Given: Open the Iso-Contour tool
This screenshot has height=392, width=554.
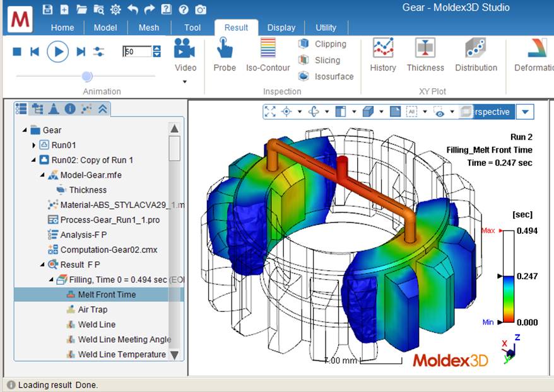Looking at the screenshot, I should pyautogui.click(x=268, y=55).
